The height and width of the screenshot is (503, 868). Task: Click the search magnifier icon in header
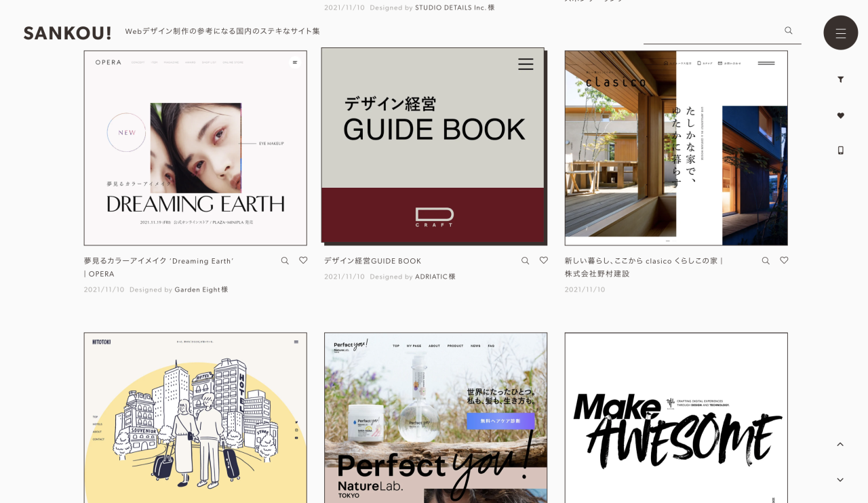tap(789, 31)
